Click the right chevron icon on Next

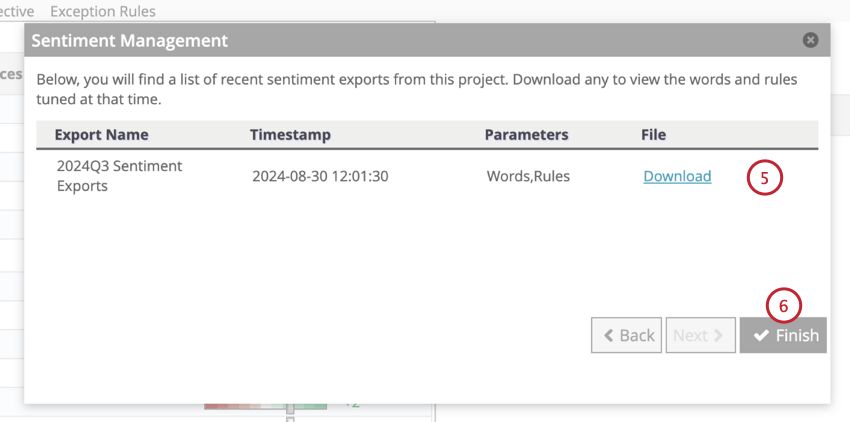[x=719, y=336]
